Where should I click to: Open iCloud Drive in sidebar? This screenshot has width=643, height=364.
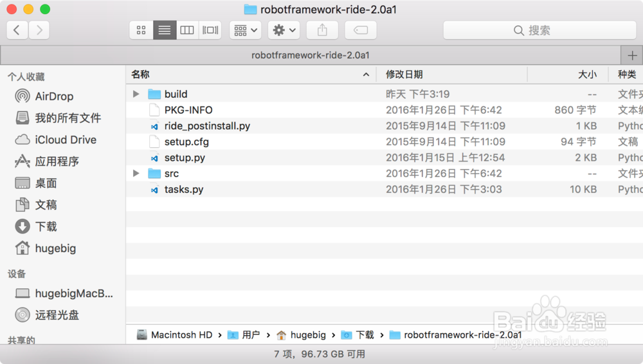pos(66,140)
